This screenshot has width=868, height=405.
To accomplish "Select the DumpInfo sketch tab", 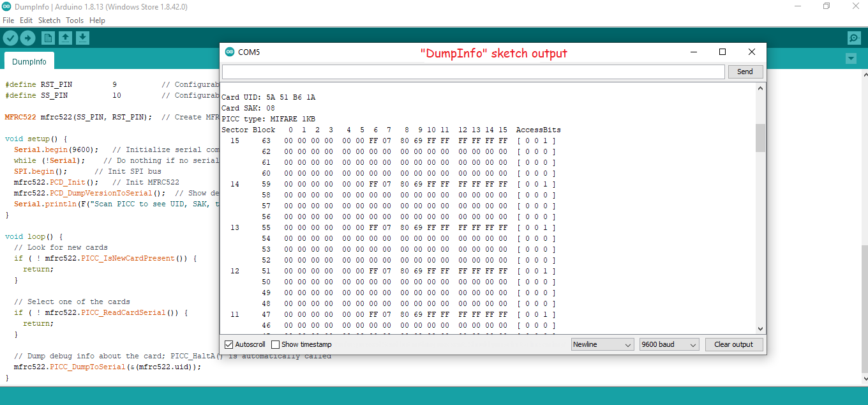I will click(29, 62).
